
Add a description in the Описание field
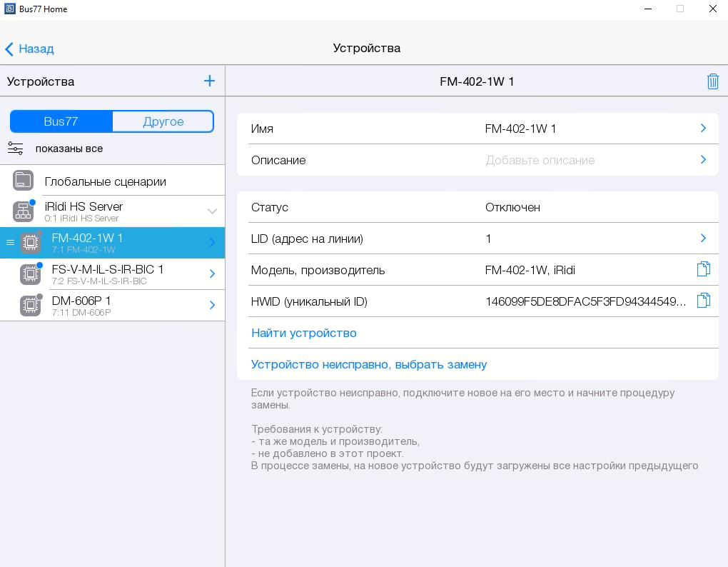tap(540, 160)
